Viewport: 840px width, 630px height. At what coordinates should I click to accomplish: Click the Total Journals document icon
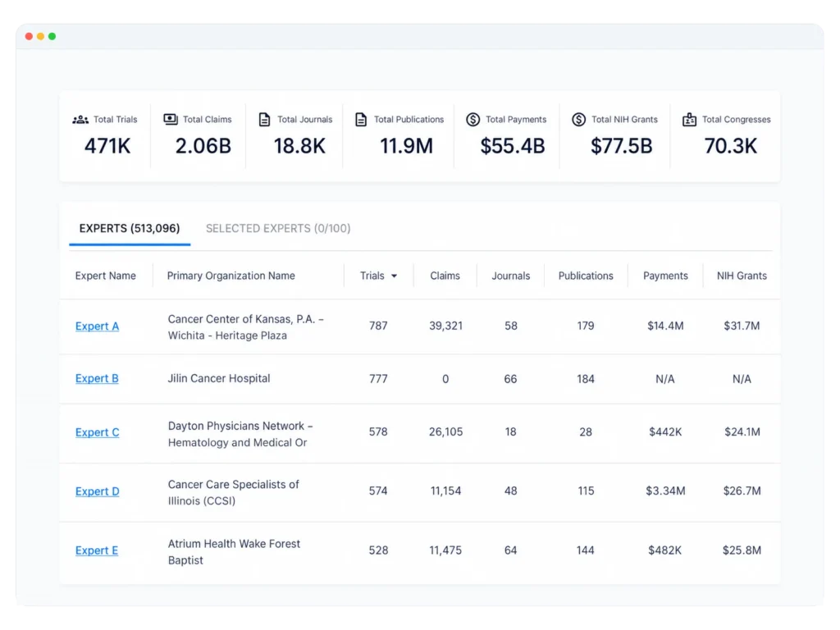coord(265,120)
